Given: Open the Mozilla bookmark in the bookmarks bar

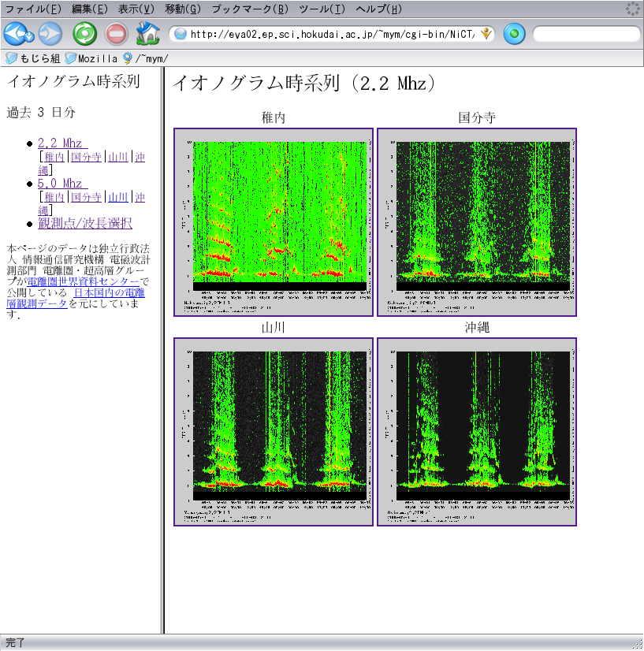Looking at the screenshot, I should (x=91, y=58).
